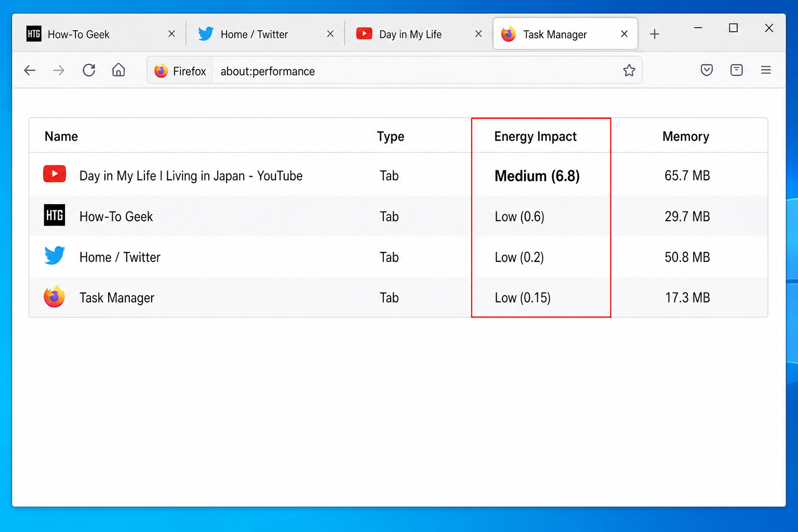Click the forward navigation arrow

(x=59, y=70)
